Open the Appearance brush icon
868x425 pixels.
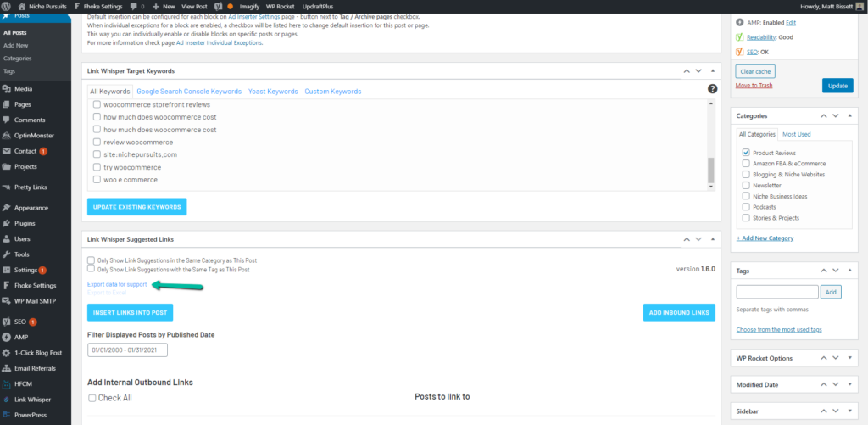(7, 208)
